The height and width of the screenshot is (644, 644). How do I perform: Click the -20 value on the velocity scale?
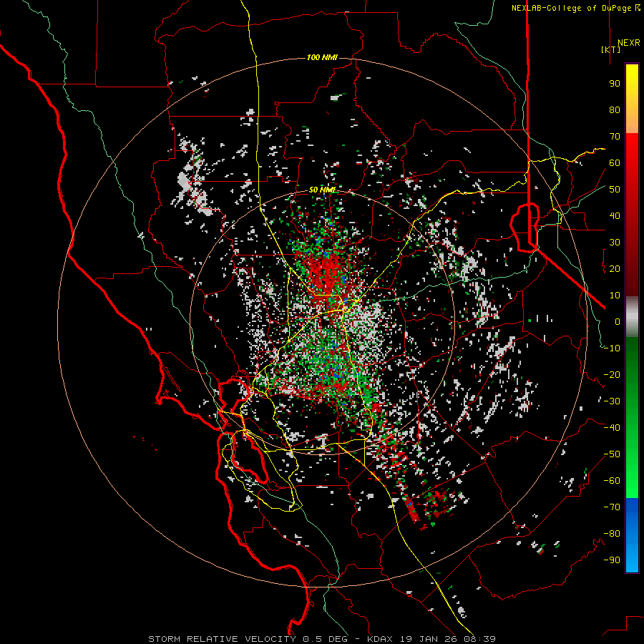click(x=612, y=374)
